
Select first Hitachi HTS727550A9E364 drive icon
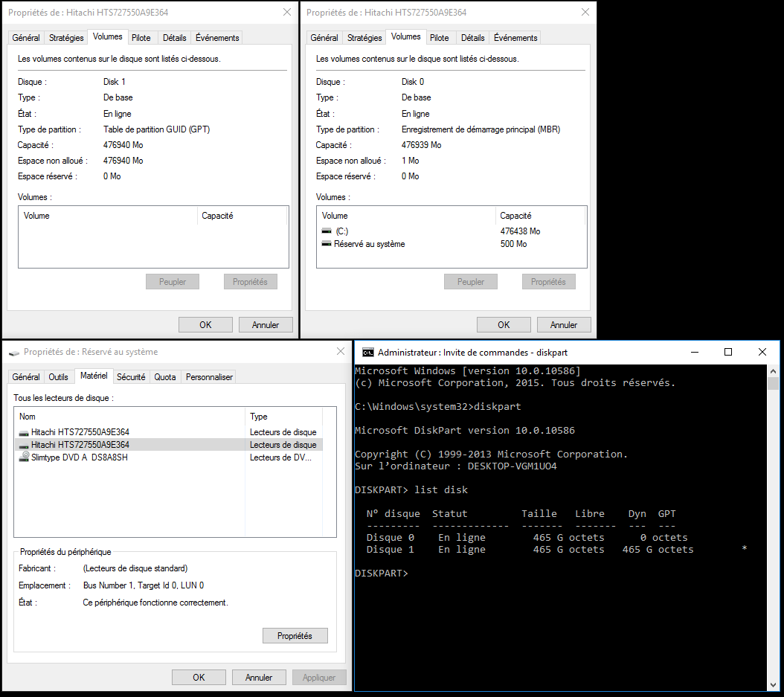24,432
